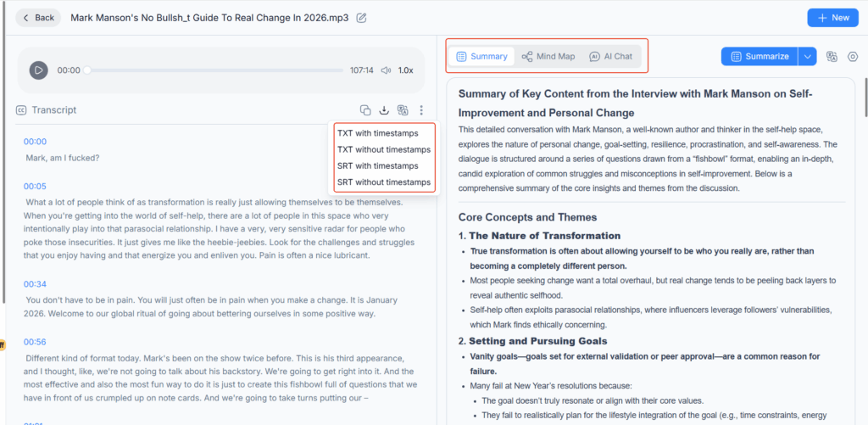The height and width of the screenshot is (425, 868).
Task: Seek on the audio progress bar
Action: tap(214, 70)
